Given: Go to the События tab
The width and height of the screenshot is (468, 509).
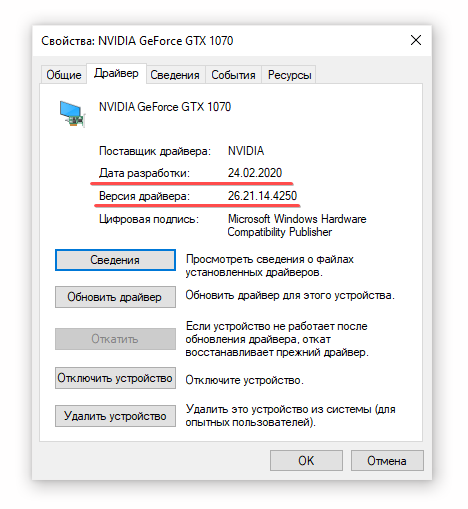Looking at the screenshot, I should (233, 75).
